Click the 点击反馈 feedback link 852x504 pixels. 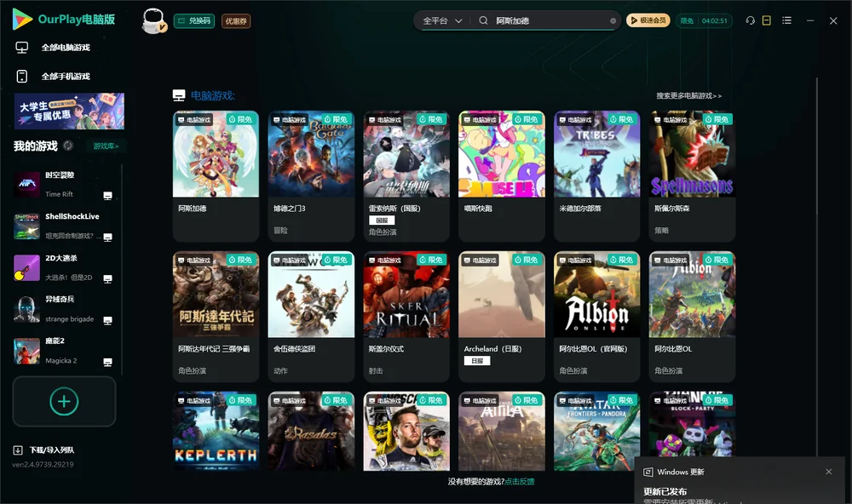click(520, 481)
